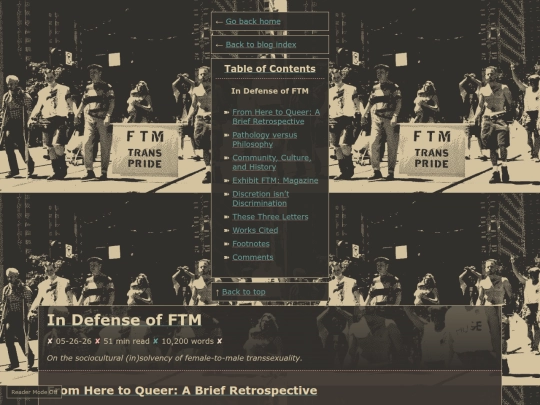
Task: Click the bullet icon beside 'Footnotes'
Action: pos(226,244)
